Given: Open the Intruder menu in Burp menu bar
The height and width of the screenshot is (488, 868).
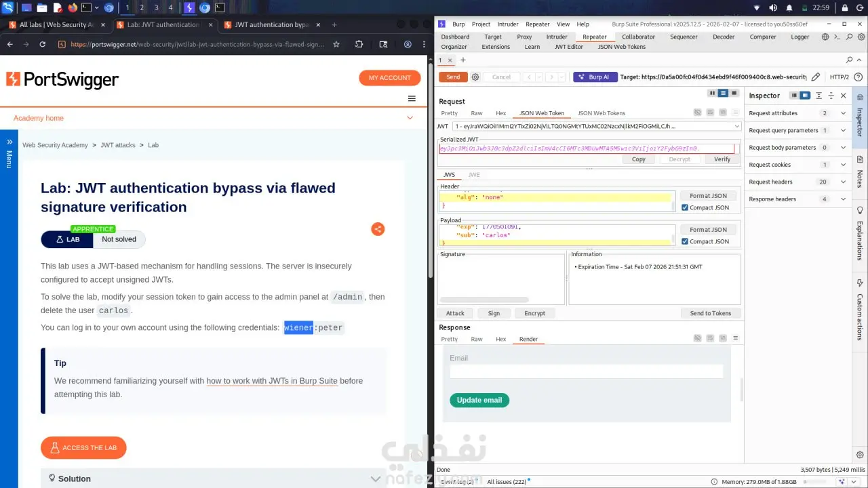Looking at the screenshot, I should 508,24.
